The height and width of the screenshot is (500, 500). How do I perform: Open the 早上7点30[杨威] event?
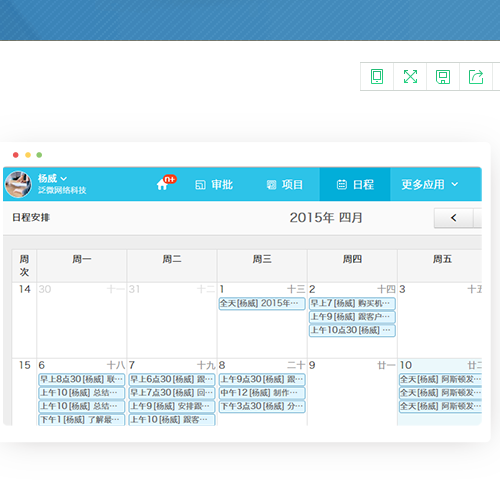point(172,393)
